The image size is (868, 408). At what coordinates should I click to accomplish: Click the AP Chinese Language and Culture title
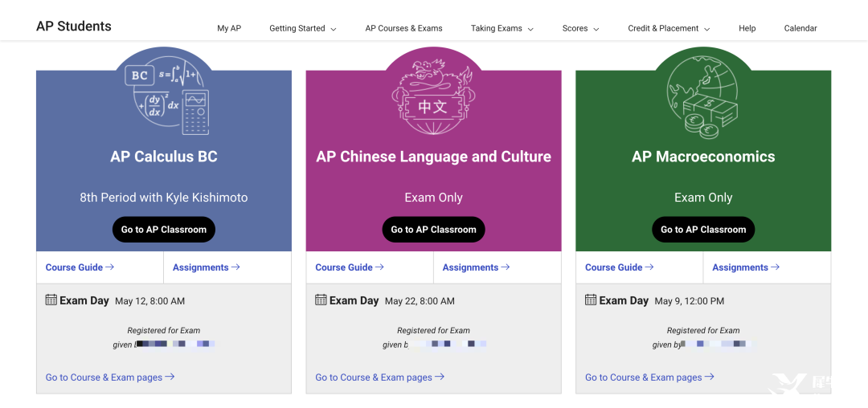tap(433, 157)
